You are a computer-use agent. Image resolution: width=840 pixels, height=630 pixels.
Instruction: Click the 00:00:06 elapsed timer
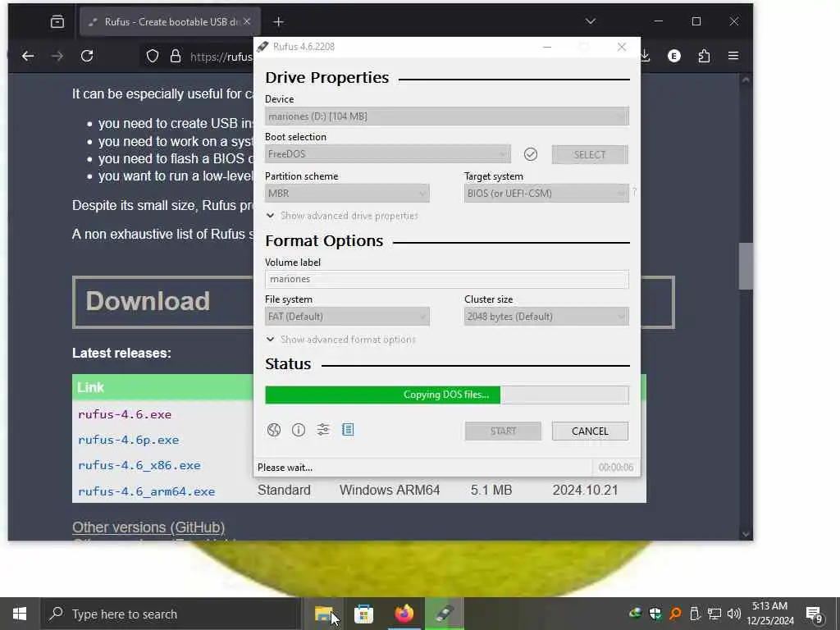pyautogui.click(x=615, y=468)
